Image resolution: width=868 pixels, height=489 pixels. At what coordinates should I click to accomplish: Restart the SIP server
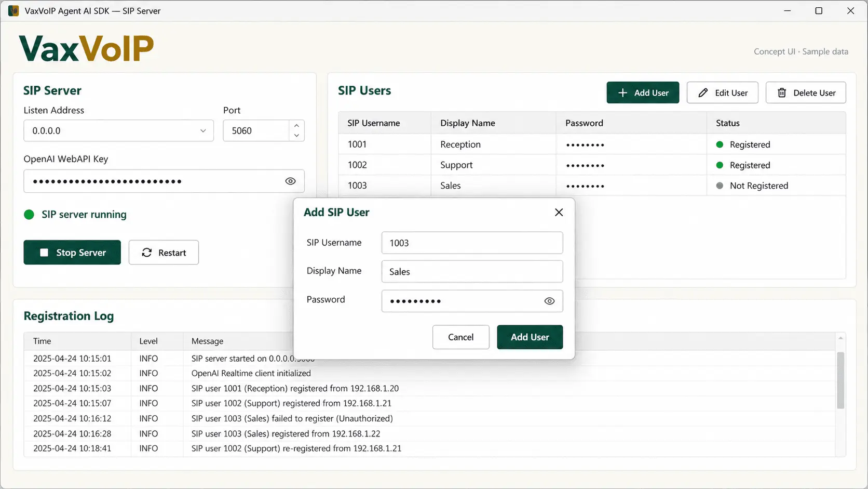164,253
